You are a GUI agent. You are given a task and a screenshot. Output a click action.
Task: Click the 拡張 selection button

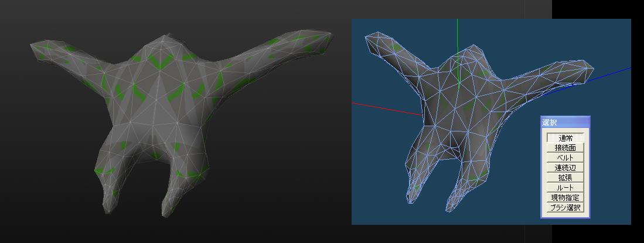[x=565, y=178]
